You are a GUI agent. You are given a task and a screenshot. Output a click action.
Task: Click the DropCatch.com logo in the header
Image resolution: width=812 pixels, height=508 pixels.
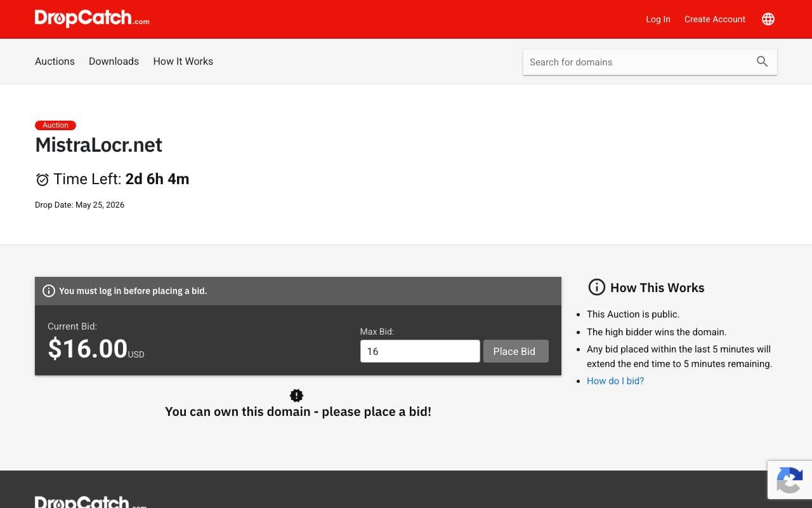92,18
